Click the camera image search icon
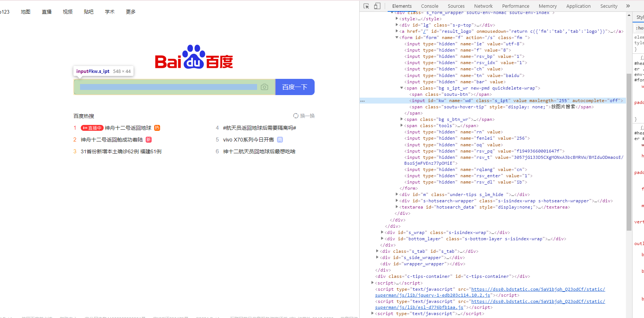The image size is (644, 318). (x=264, y=87)
